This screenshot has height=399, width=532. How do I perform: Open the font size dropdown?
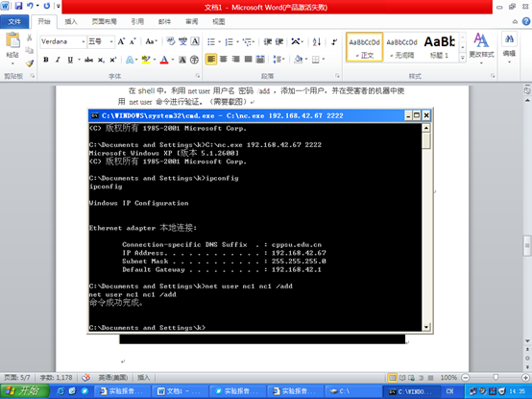[111, 41]
